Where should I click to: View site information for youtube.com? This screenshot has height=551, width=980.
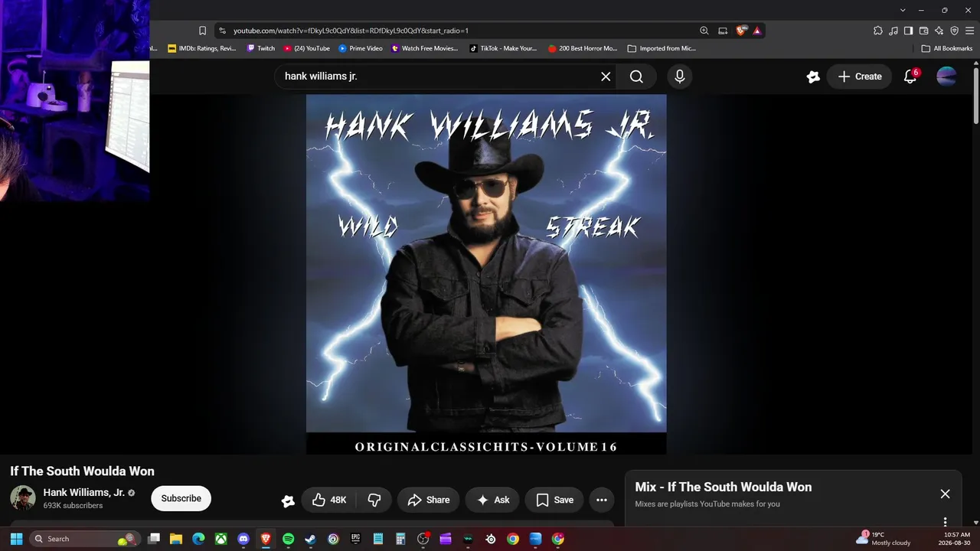click(222, 31)
